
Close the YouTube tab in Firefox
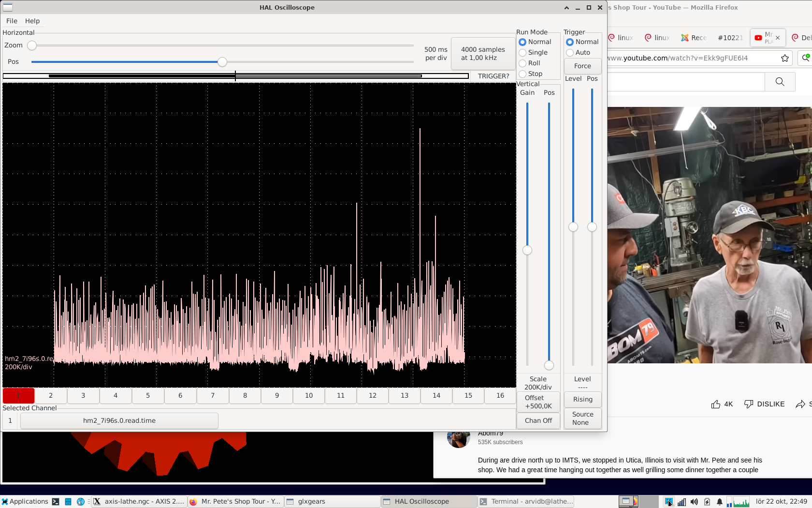tap(778, 38)
